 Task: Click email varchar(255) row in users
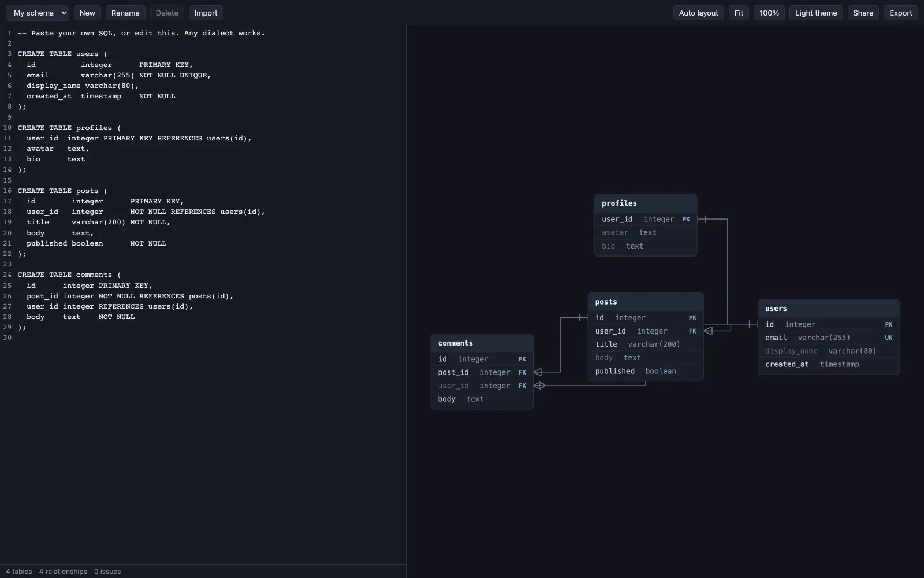coord(829,338)
